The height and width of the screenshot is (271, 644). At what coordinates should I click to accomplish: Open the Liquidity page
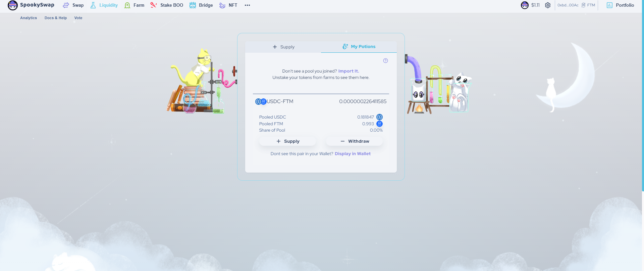pos(104,5)
